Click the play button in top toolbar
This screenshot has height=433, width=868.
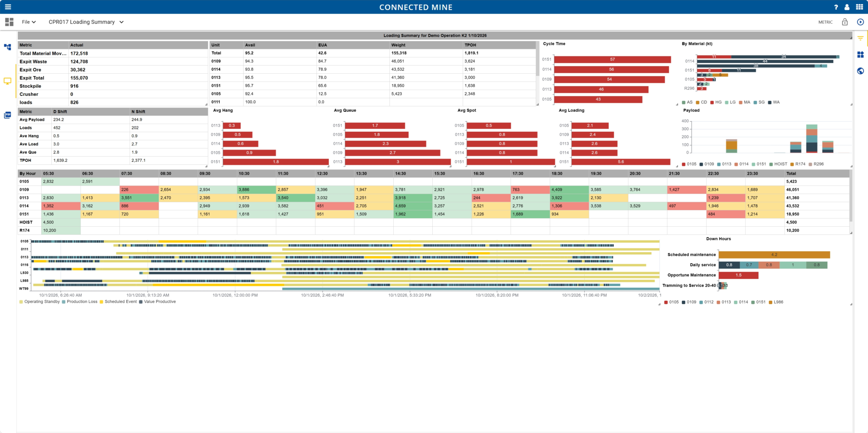pyautogui.click(x=860, y=22)
